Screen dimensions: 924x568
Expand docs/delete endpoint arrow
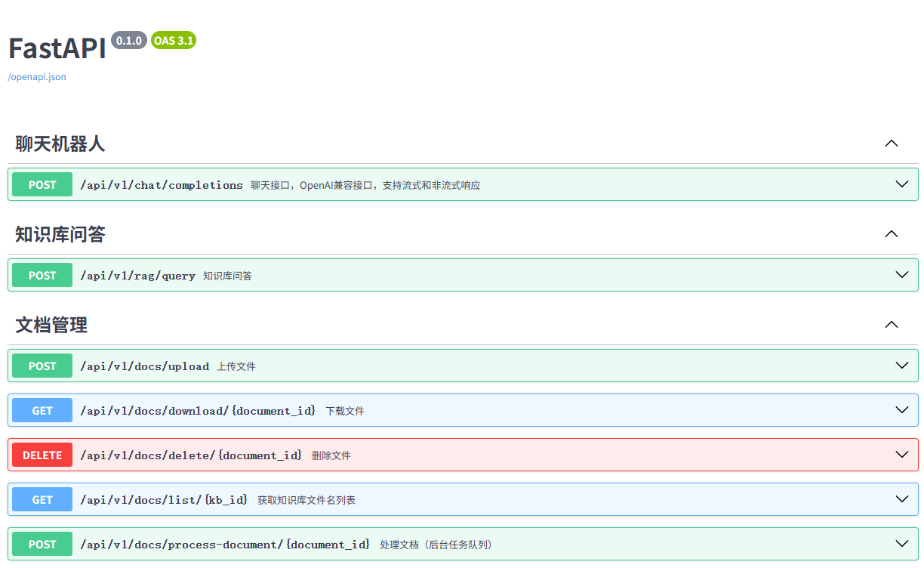(901, 455)
